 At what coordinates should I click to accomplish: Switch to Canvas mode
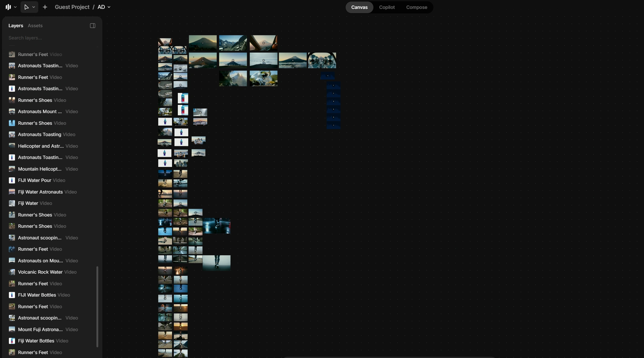(x=359, y=7)
